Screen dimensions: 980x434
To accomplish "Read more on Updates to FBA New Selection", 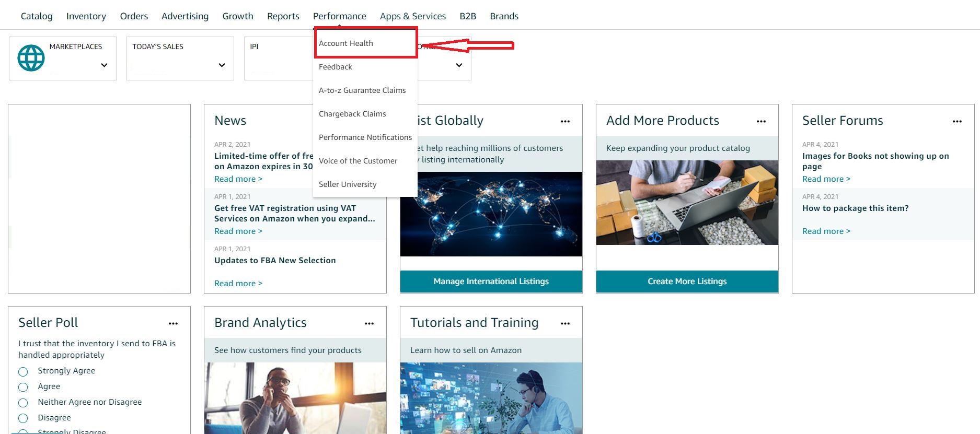I will (x=238, y=284).
